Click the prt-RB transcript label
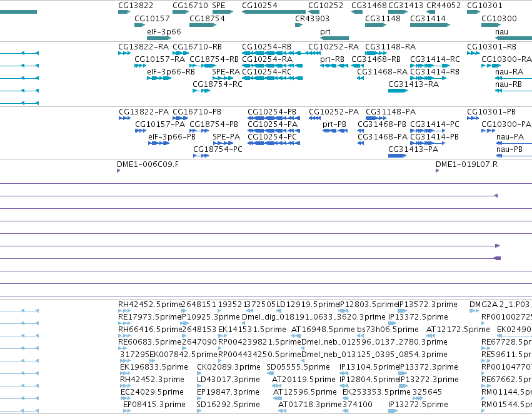This screenshot has width=532, height=414. [332, 59]
